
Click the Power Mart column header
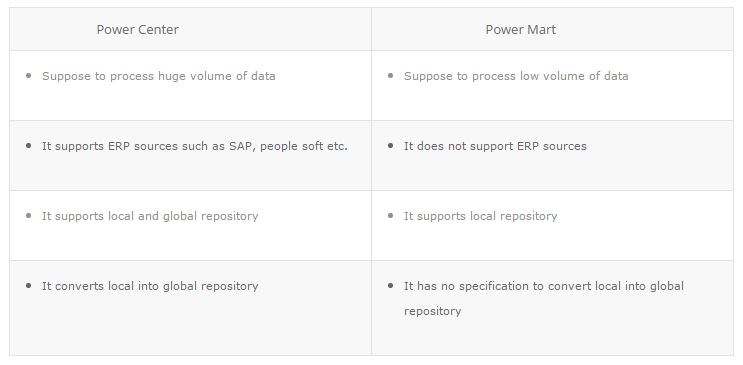coord(520,29)
